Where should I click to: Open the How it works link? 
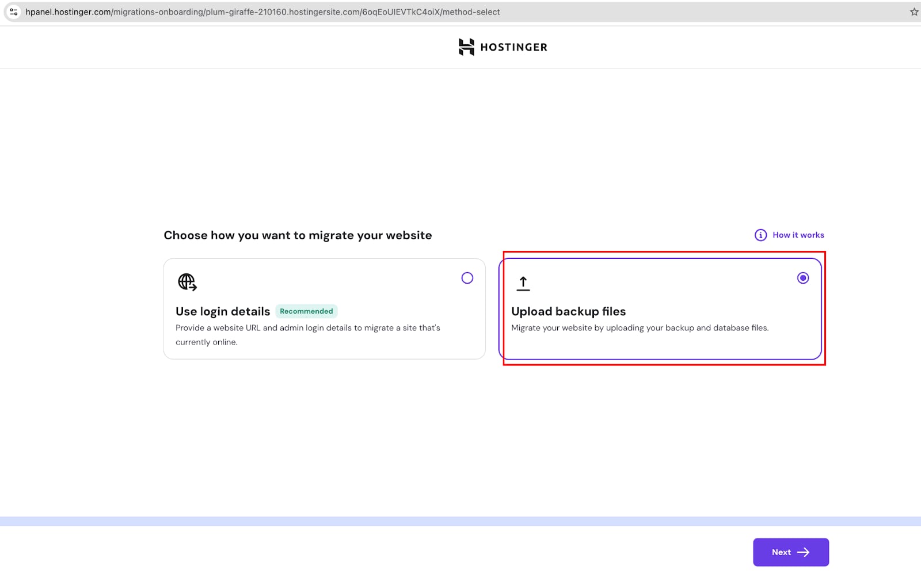pos(798,235)
